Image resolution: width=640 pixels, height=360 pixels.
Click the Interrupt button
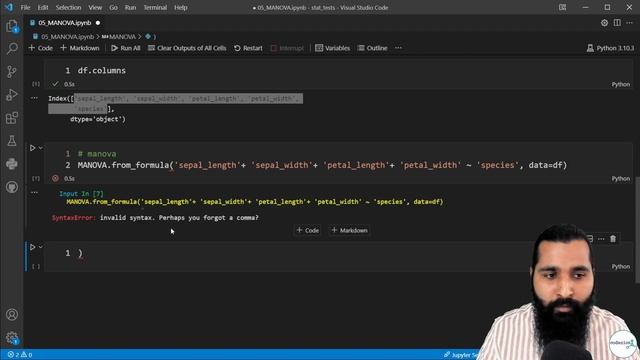coord(287,48)
